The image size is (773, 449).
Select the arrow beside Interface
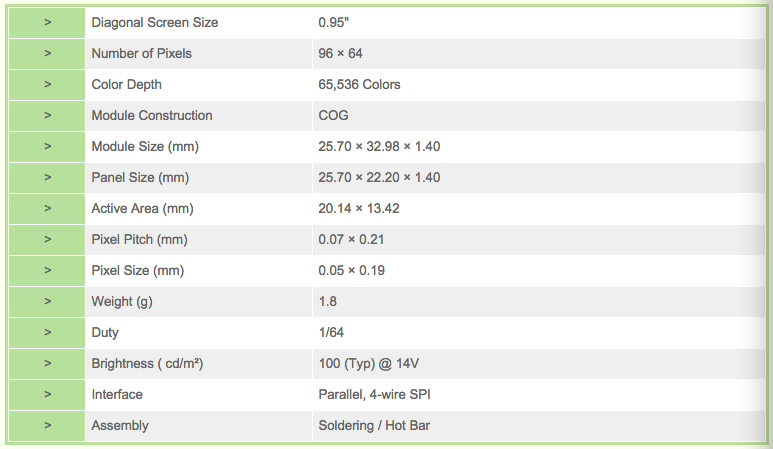[x=47, y=394]
